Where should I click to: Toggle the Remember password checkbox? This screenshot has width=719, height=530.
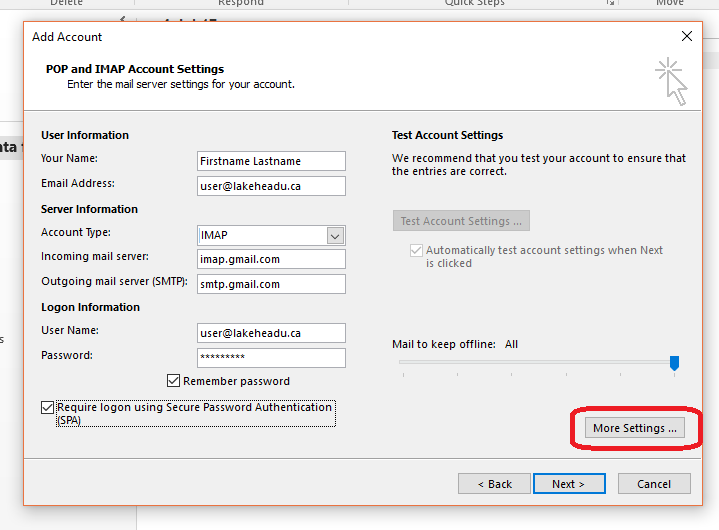pos(174,381)
